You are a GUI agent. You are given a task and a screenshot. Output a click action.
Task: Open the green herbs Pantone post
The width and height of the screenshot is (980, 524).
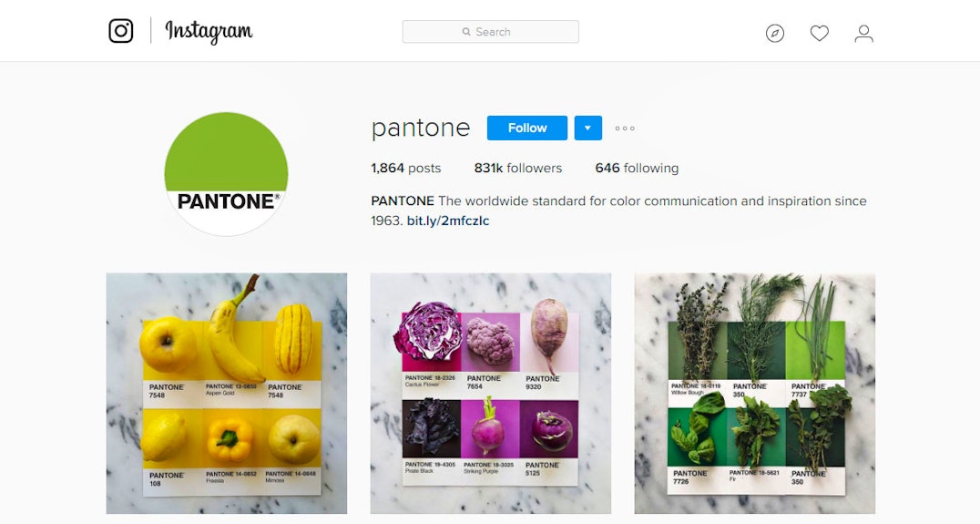(x=755, y=394)
